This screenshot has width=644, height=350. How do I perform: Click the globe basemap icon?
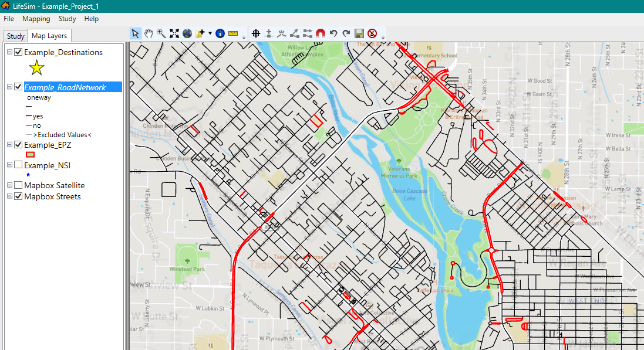coord(187,33)
